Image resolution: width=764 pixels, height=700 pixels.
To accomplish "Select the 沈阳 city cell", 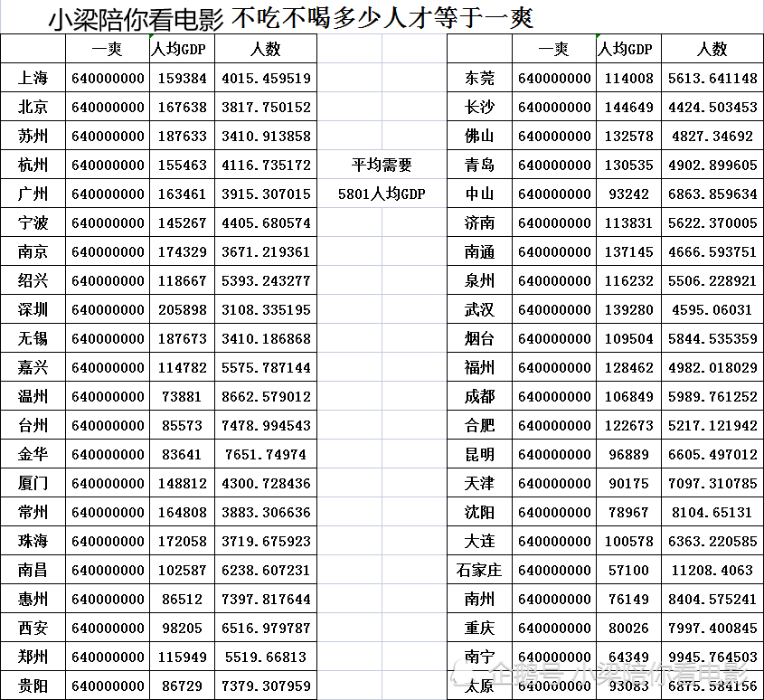I will click(479, 512).
